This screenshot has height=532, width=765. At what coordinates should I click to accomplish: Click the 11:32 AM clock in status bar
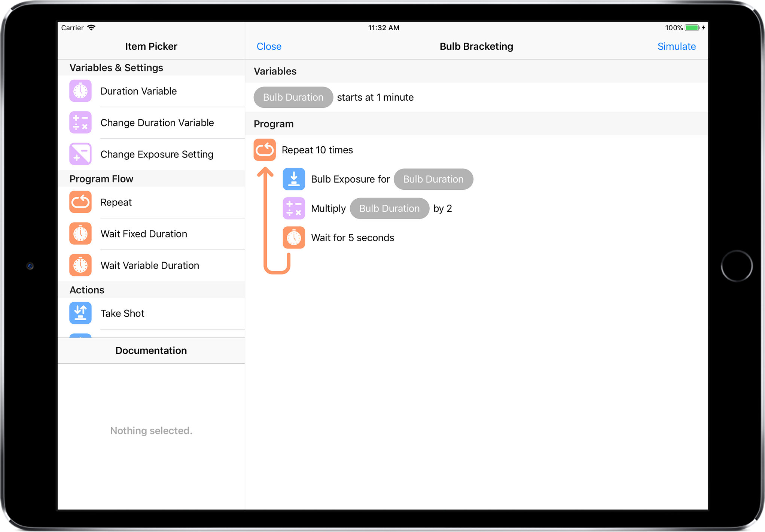(384, 28)
